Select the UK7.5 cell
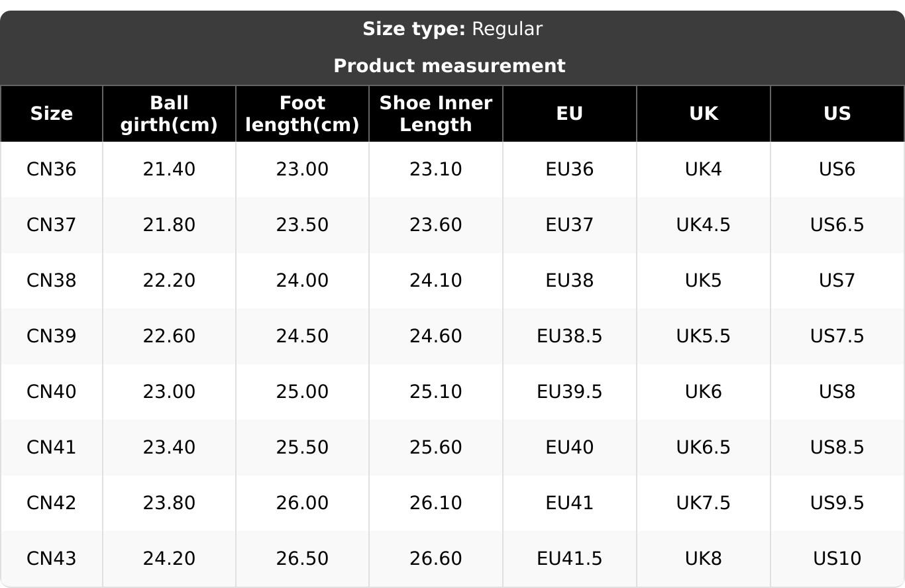 (703, 503)
